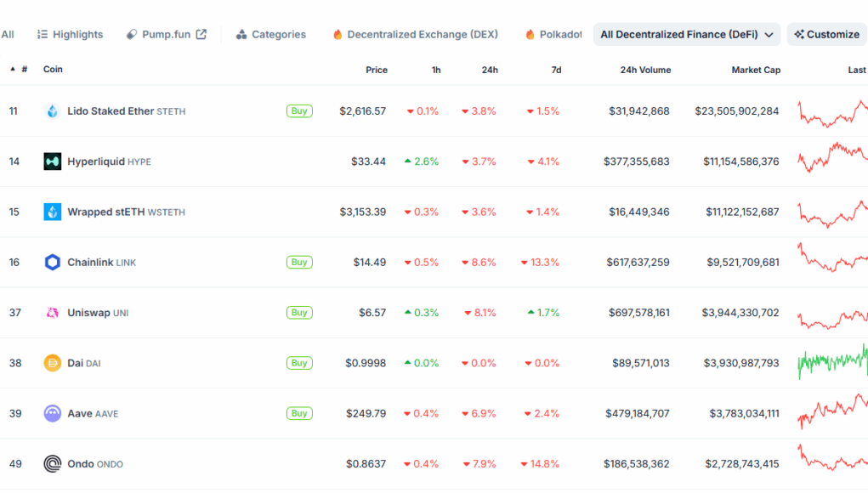Click the Wrapped stETH sparkline chart
The width and height of the screenshot is (868, 493).
[x=832, y=214]
